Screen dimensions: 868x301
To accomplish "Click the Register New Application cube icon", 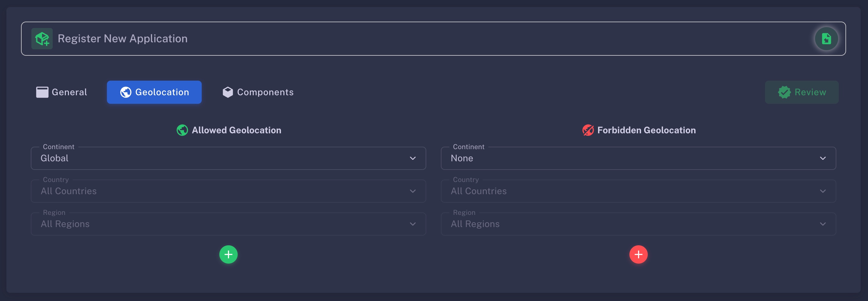I will (42, 39).
